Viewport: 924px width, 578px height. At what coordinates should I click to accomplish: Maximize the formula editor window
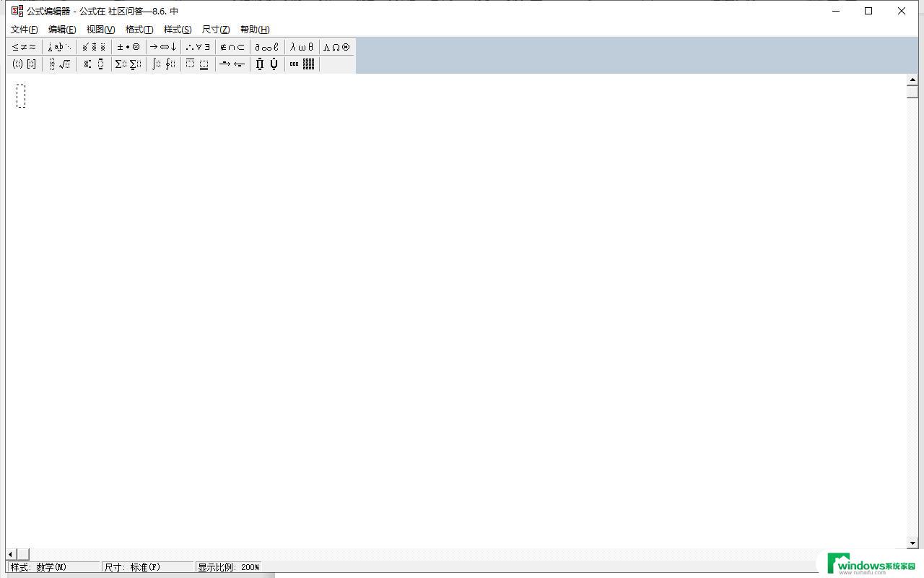[x=868, y=11]
